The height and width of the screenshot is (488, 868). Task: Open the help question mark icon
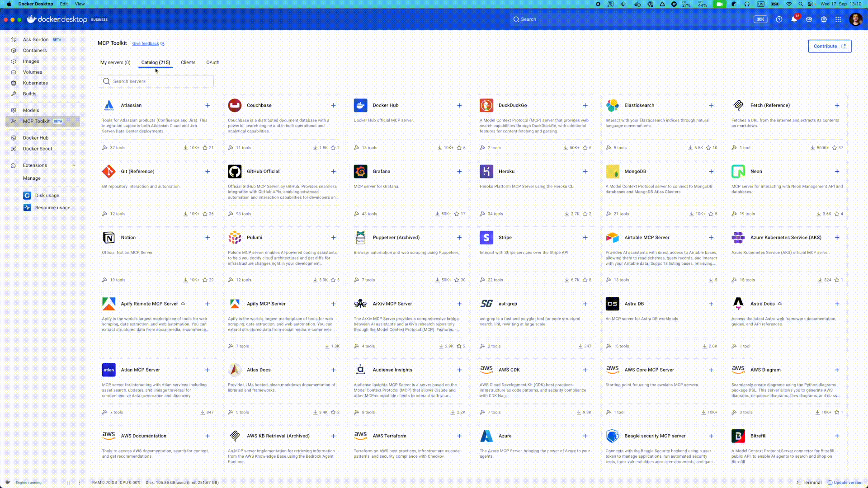click(x=779, y=19)
